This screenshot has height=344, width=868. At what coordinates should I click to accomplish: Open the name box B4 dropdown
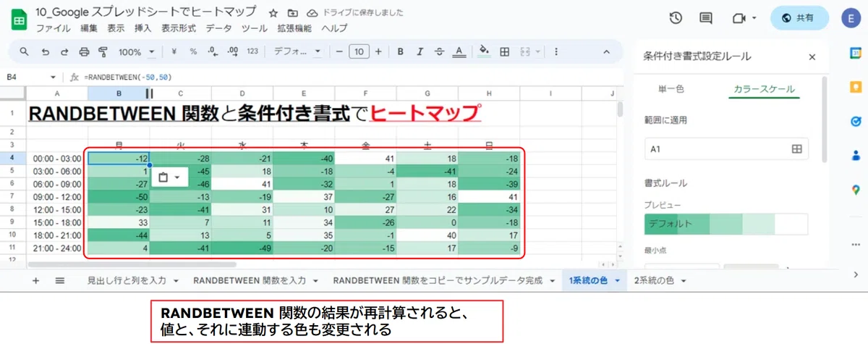point(53,77)
